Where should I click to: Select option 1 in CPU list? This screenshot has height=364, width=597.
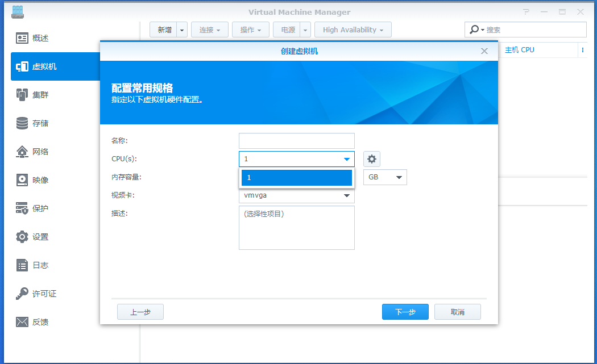[x=296, y=178]
